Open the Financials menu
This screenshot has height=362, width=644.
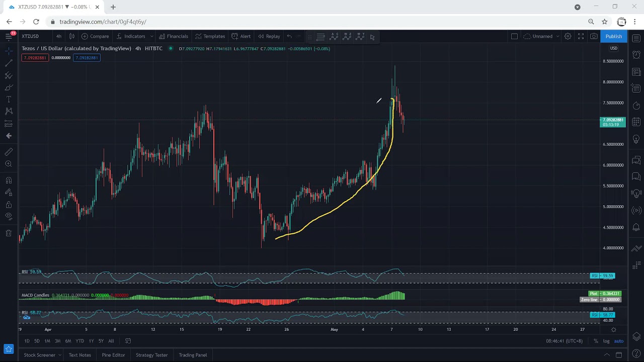click(x=173, y=36)
